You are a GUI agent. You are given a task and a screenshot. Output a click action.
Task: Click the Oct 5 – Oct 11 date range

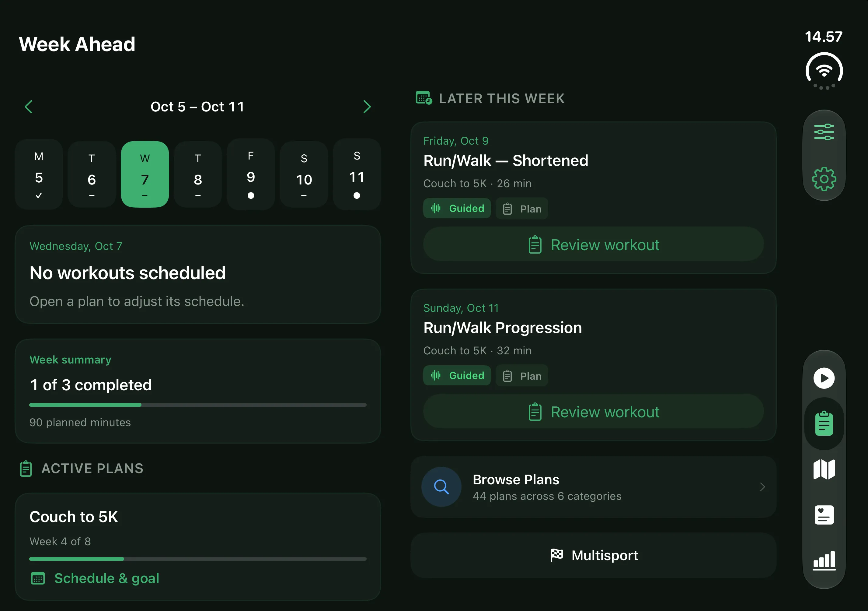coord(197,107)
